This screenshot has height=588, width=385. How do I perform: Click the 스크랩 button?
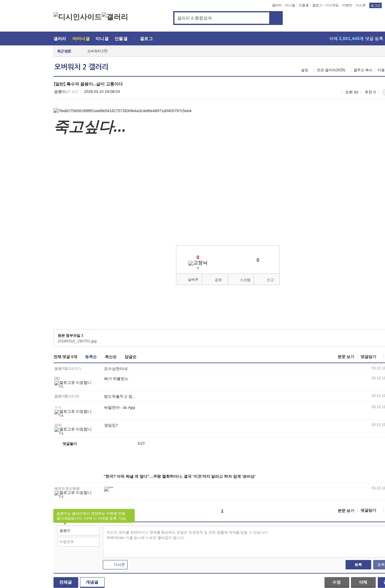pos(241,280)
